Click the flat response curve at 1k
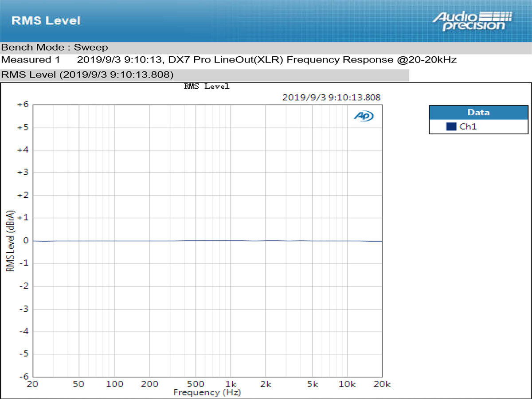The image size is (532, 399). (x=231, y=240)
